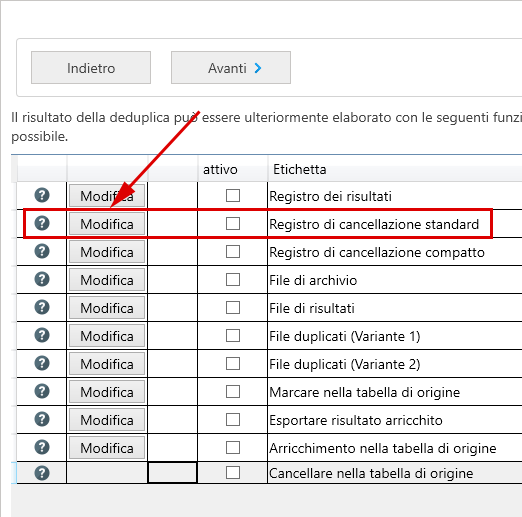
Task: Click Modifica for Registro di cancellazione compatto
Action: 107,252
